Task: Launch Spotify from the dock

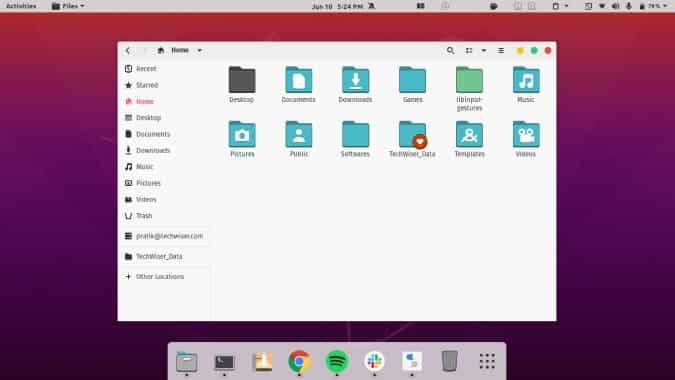Action: coord(337,361)
